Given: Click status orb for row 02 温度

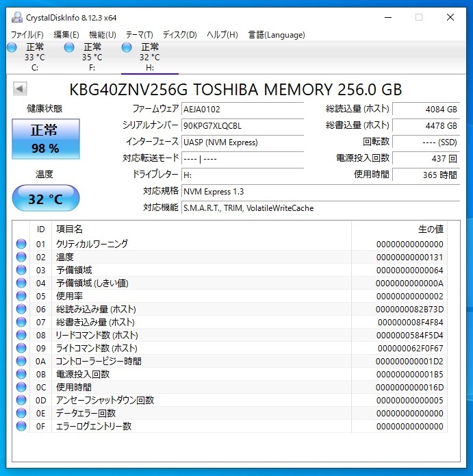Looking at the screenshot, I should [x=21, y=257].
